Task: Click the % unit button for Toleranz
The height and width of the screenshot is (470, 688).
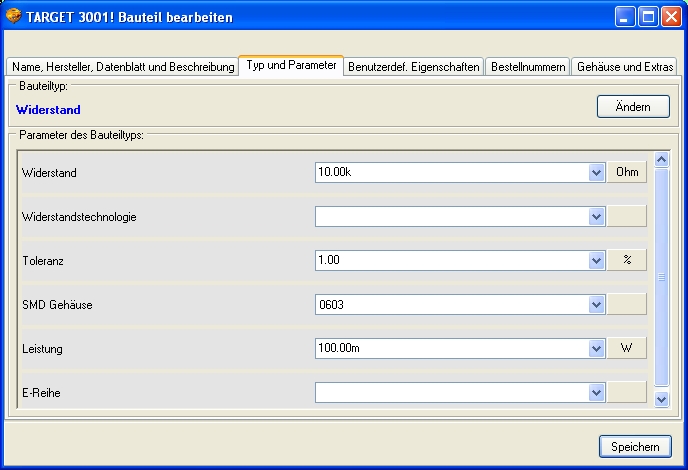Action: 627,260
